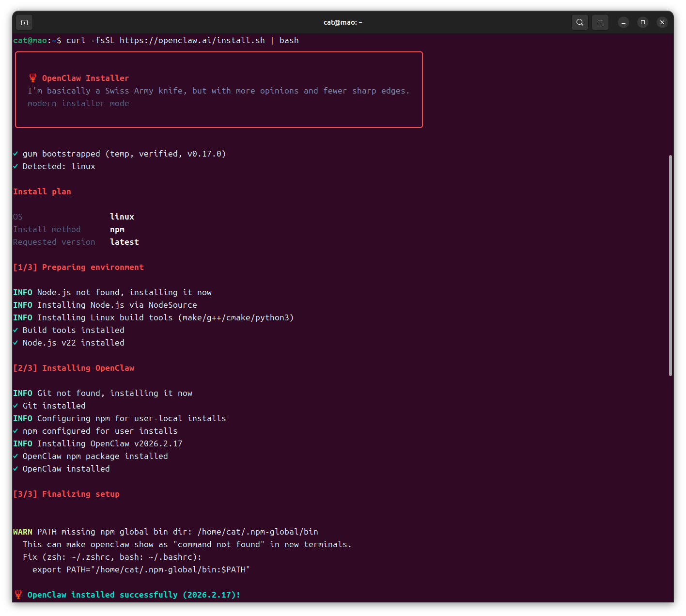Screen dimensions: 686x616
Task: Open a new terminal tab
Action: [24, 22]
